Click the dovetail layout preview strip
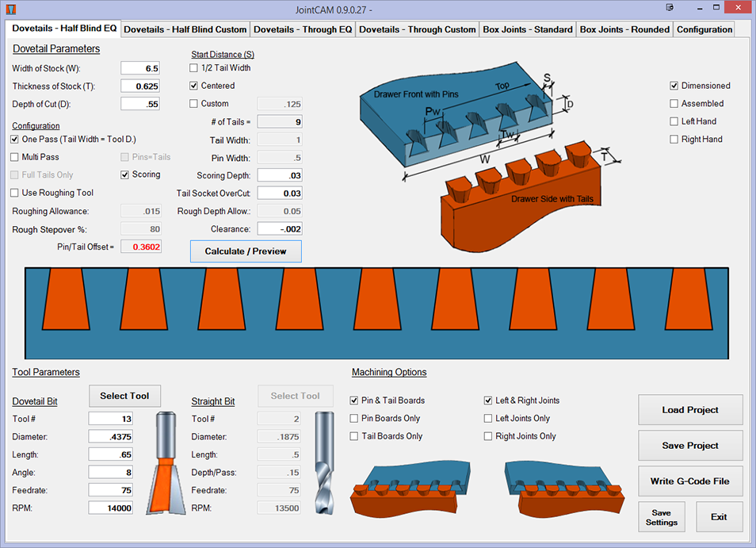 (377, 313)
